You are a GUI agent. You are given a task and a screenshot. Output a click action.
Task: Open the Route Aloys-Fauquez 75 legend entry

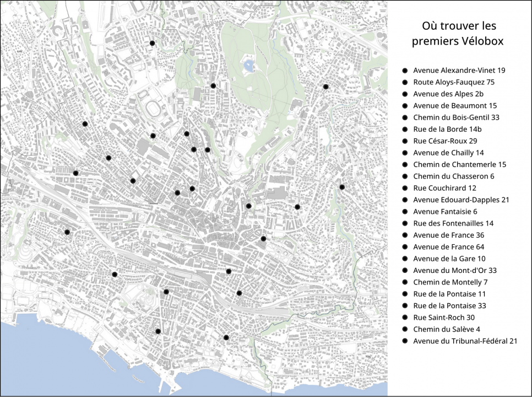454,82
